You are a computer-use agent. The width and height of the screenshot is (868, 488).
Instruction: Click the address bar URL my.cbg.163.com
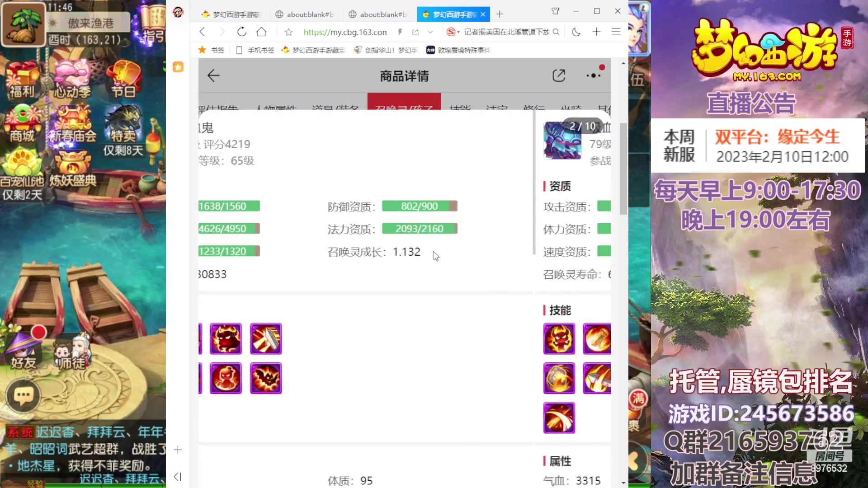coord(345,32)
